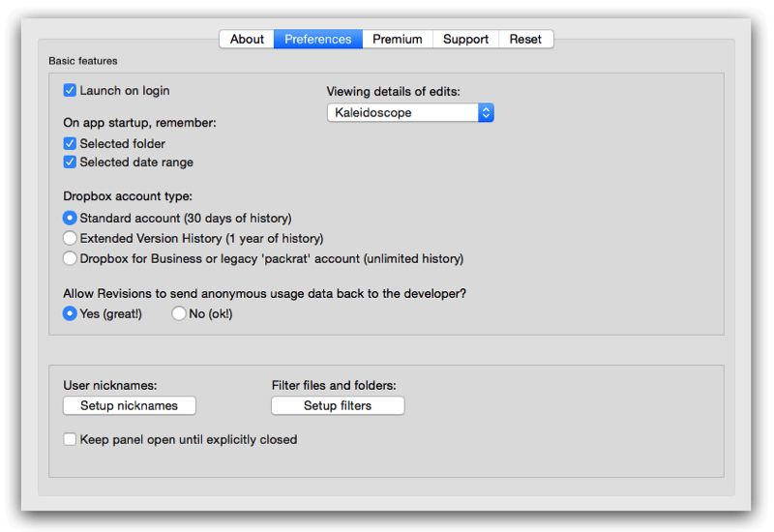Image resolution: width=774 pixels, height=532 pixels.
Task: Choose Standard account (30 days of history)
Action: pos(70,219)
